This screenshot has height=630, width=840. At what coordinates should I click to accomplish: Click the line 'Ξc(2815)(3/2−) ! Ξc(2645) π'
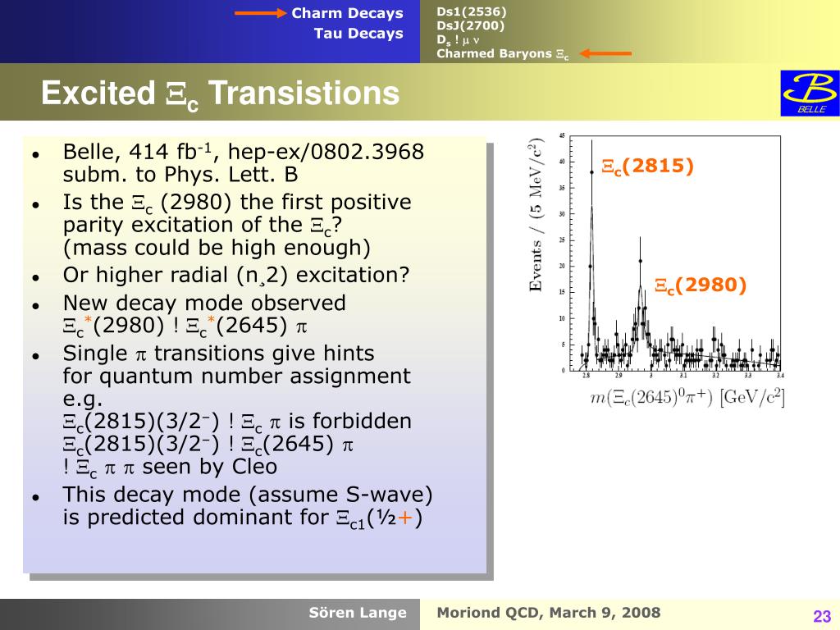pos(208,445)
